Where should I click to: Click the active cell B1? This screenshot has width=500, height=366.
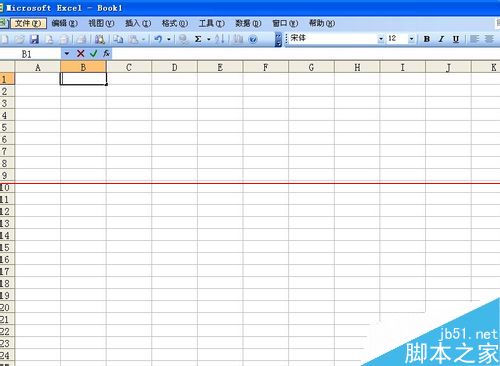(x=83, y=79)
